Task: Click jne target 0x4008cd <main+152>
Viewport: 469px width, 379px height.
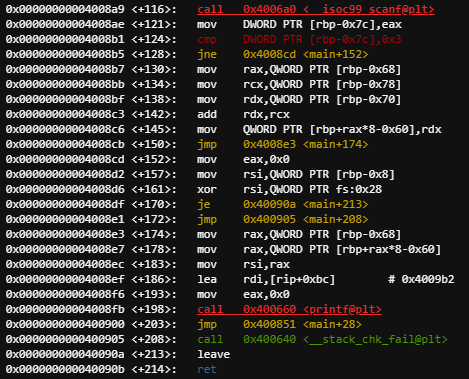Action: pyautogui.click(x=306, y=54)
